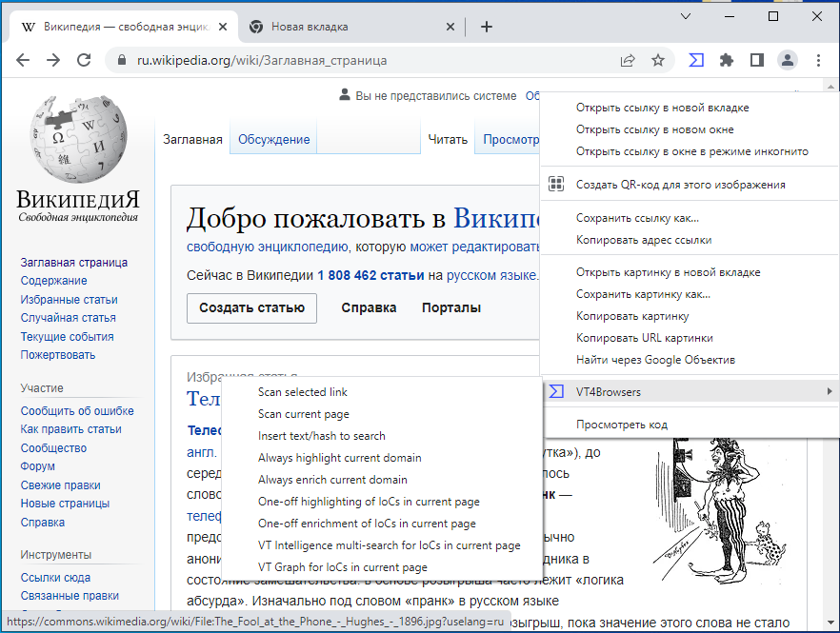The height and width of the screenshot is (633, 840).
Task: Bookmark this page with the star icon
Action: pos(658,60)
